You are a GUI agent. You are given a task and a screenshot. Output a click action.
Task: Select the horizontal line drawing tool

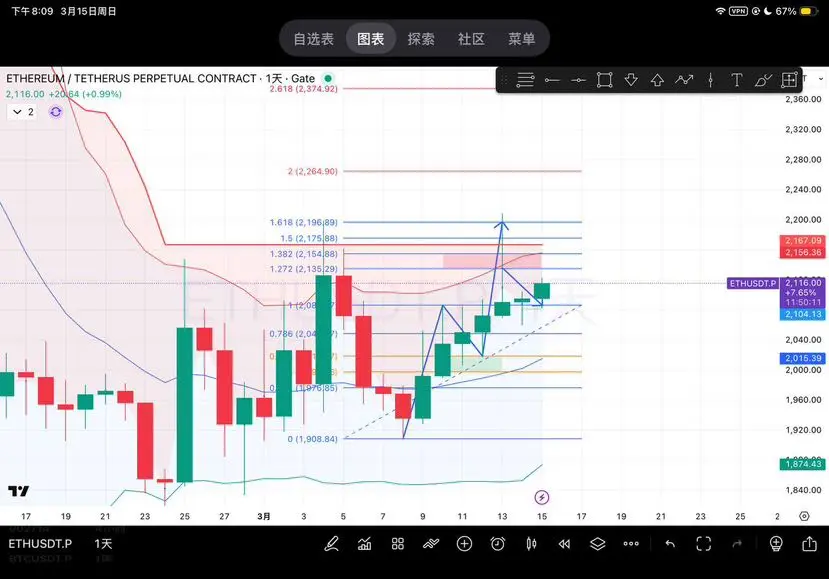click(x=552, y=80)
